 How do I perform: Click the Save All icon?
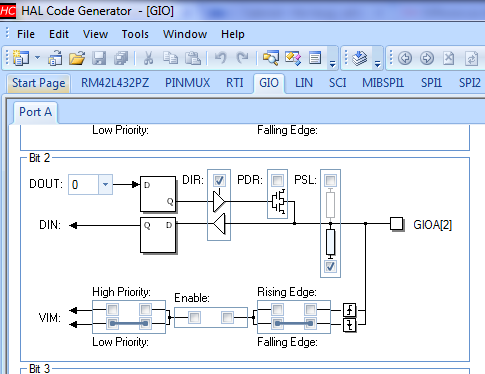pyautogui.click(x=121, y=58)
